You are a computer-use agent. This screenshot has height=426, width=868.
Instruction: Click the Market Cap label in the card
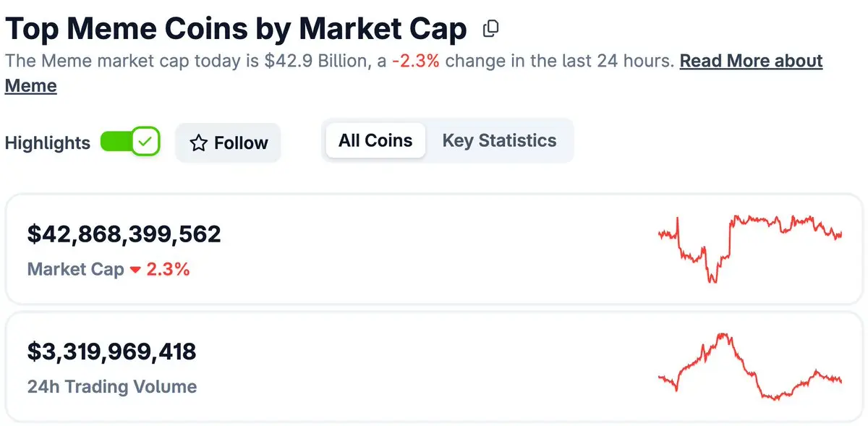coord(76,270)
